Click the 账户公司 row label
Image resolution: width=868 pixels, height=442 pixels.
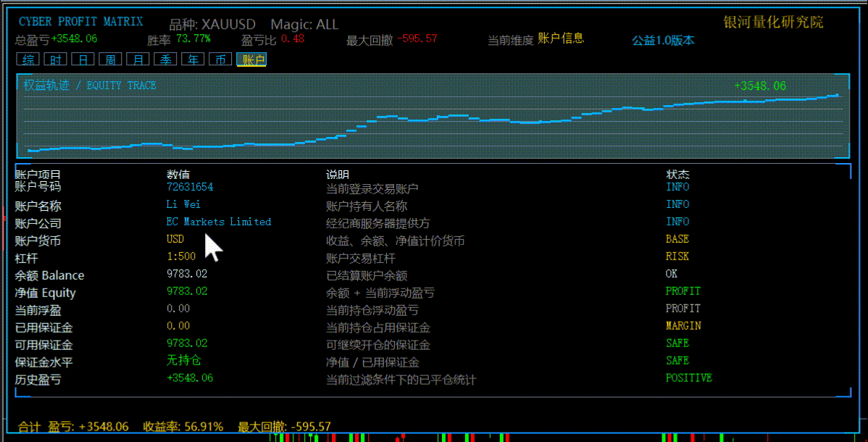pos(38,223)
